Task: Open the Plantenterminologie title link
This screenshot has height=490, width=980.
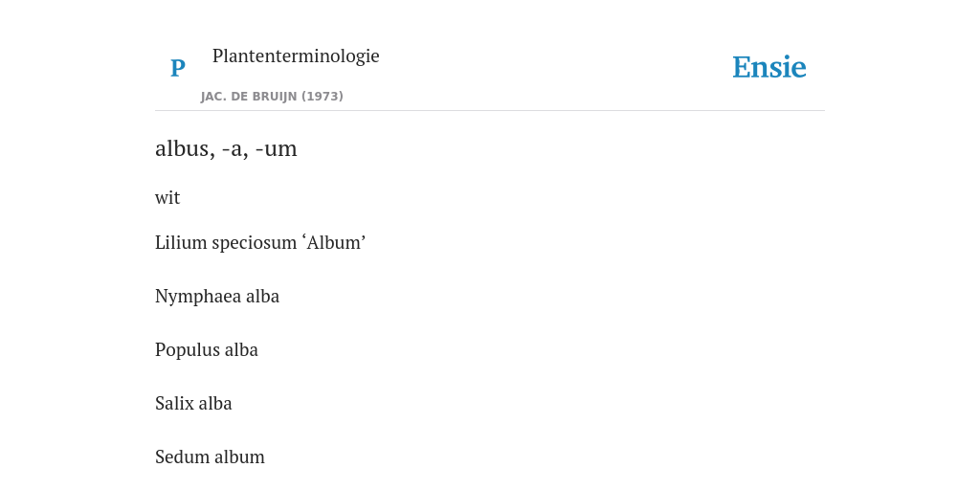Action: click(x=296, y=56)
